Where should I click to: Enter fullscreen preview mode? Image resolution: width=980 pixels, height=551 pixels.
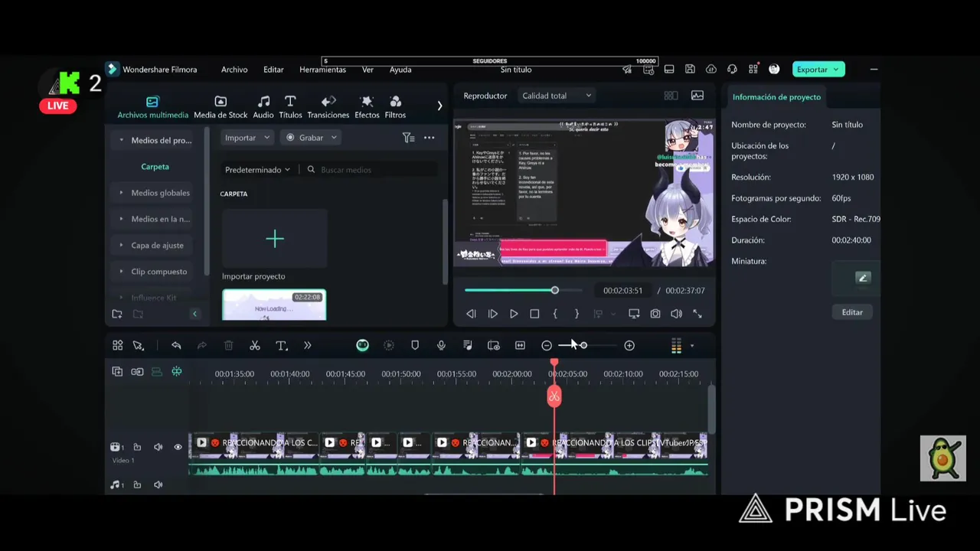pos(697,314)
